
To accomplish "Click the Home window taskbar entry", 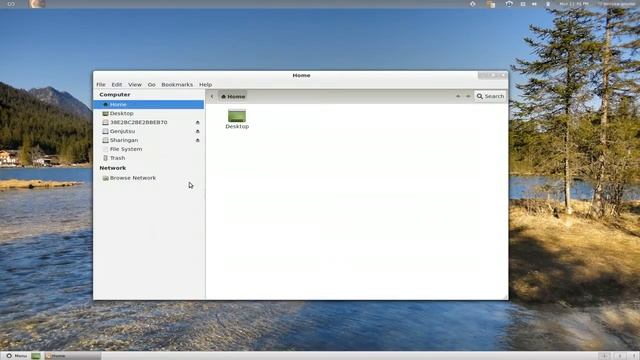I will [x=72, y=356].
